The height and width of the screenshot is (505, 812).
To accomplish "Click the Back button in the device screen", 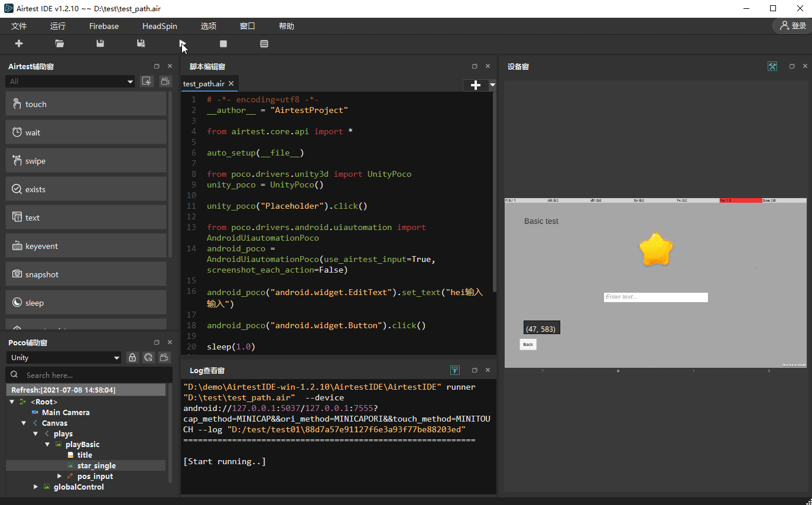I will click(x=528, y=344).
